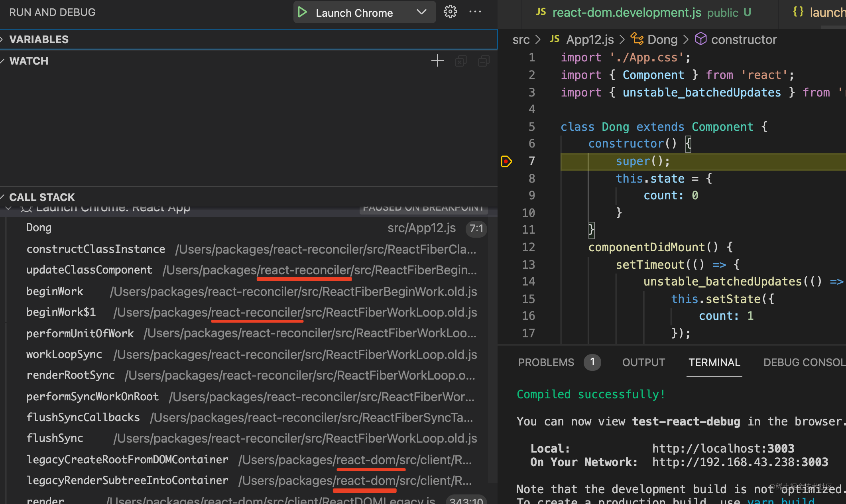Click the App12.js breadcrumb item
846x504 pixels.
(x=590, y=39)
